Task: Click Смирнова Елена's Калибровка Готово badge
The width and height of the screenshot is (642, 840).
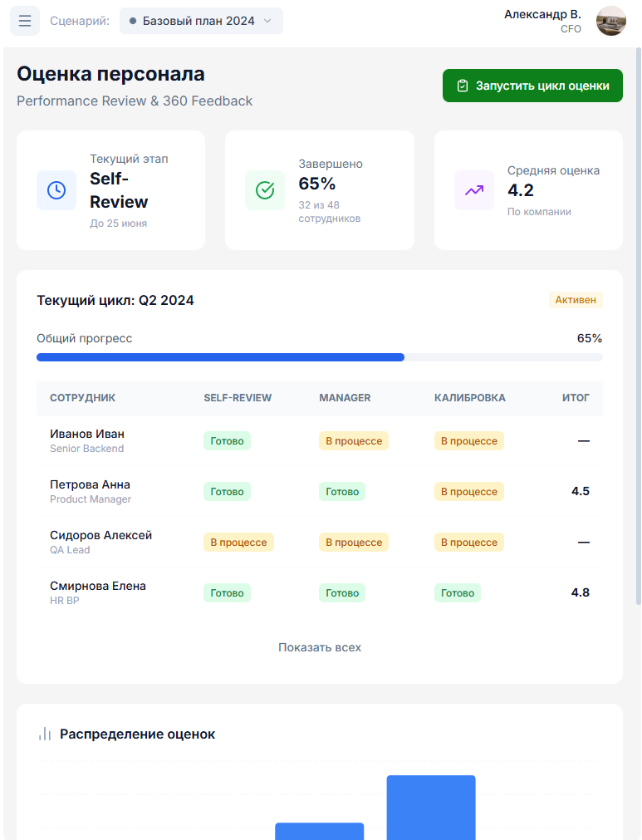Action: pos(457,593)
